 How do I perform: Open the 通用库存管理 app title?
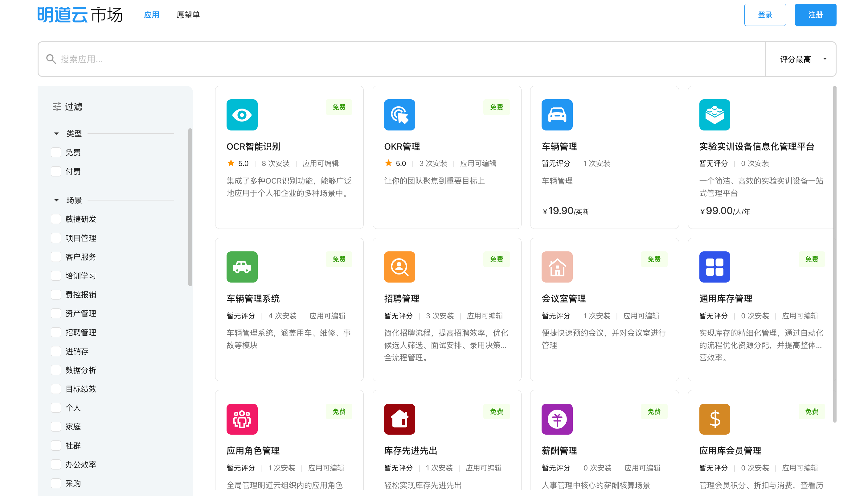pyautogui.click(x=726, y=298)
